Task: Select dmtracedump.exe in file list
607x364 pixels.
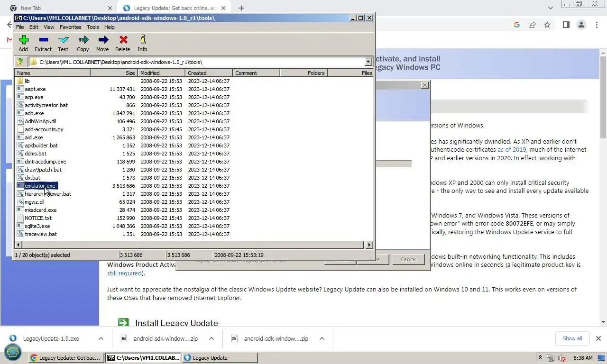Action: [x=46, y=162]
